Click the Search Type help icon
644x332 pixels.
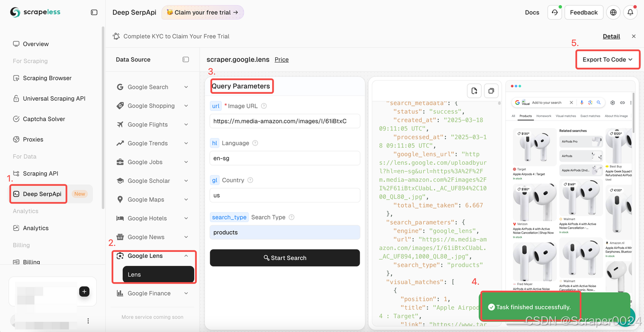(x=292, y=217)
